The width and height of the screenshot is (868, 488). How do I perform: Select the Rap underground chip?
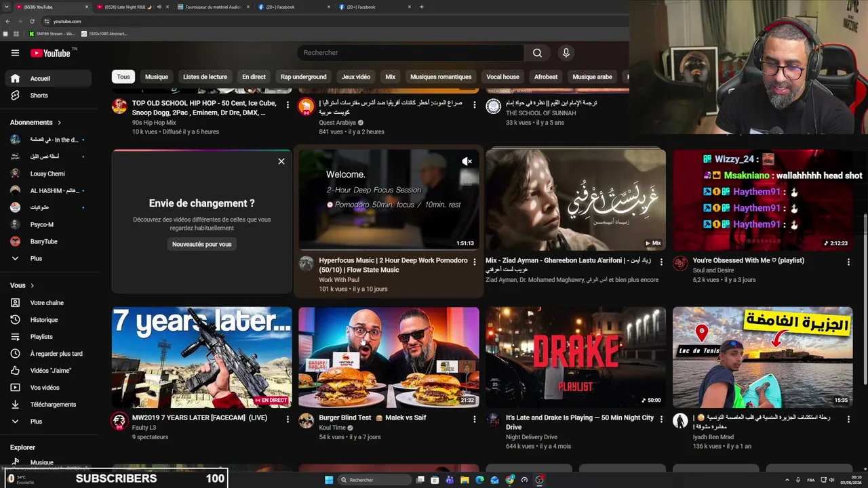(304, 77)
